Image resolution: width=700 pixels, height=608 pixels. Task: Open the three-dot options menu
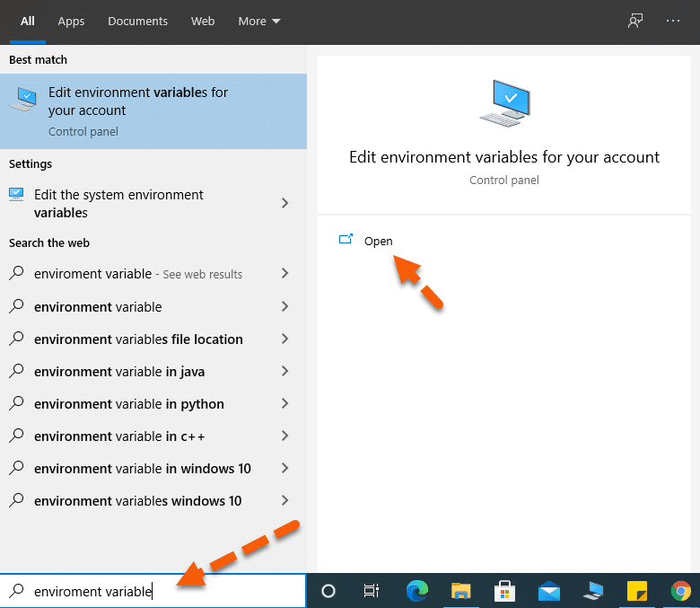click(x=673, y=21)
